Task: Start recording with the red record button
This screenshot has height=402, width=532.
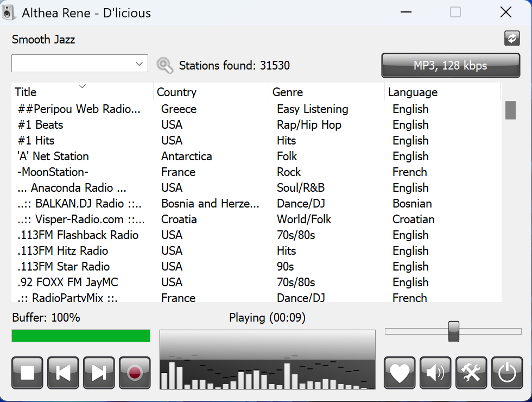Action: click(135, 373)
